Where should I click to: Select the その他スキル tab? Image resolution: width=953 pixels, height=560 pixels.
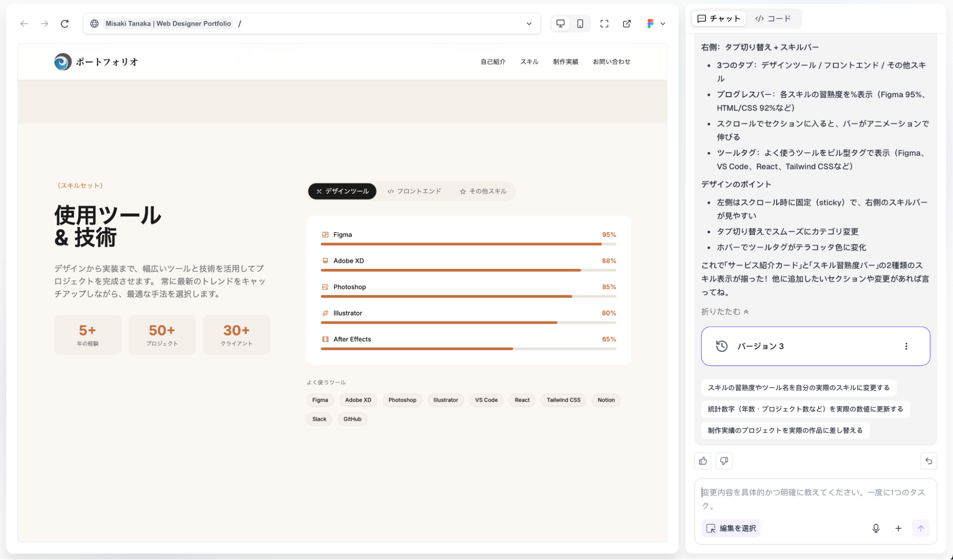pyautogui.click(x=483, y=191)
